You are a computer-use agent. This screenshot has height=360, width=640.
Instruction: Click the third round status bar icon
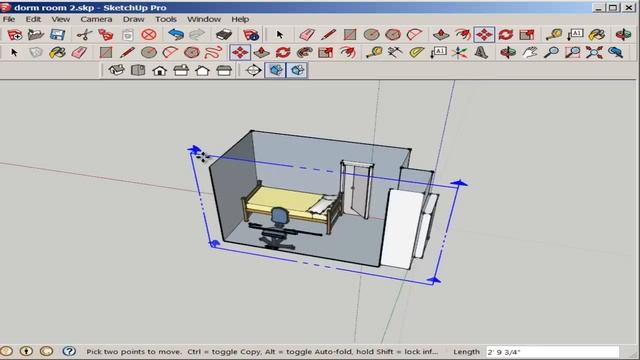coord(47,351)
